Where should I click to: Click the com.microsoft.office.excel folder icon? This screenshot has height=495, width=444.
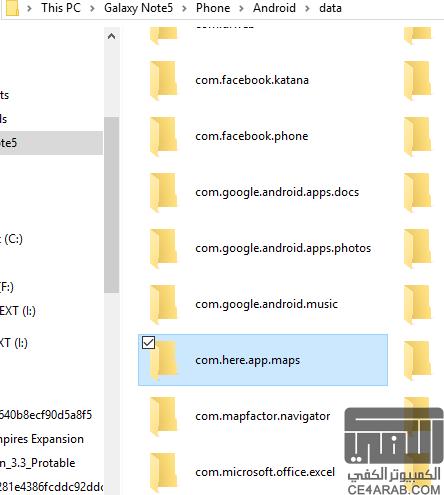[x=163, y=472]
